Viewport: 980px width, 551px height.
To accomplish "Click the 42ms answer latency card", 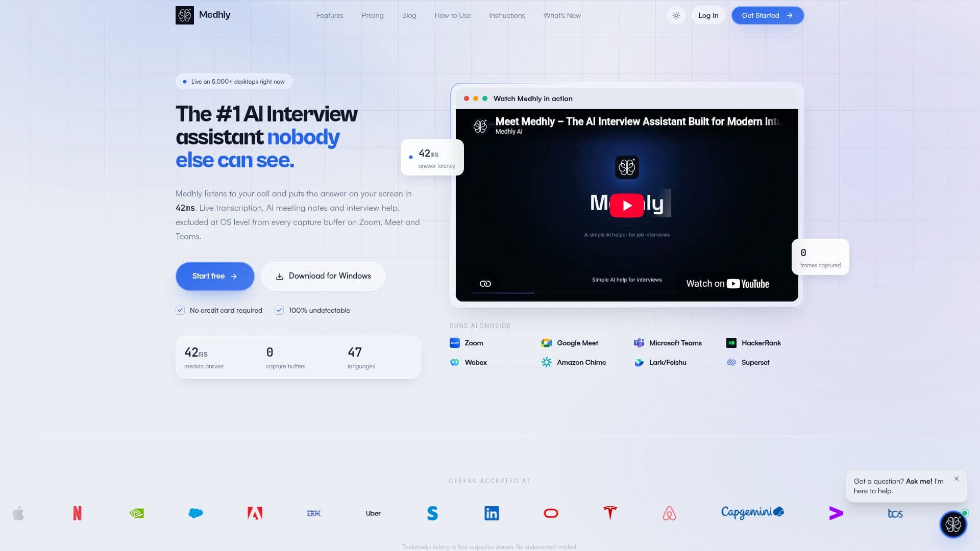I will tap(432, 158).
